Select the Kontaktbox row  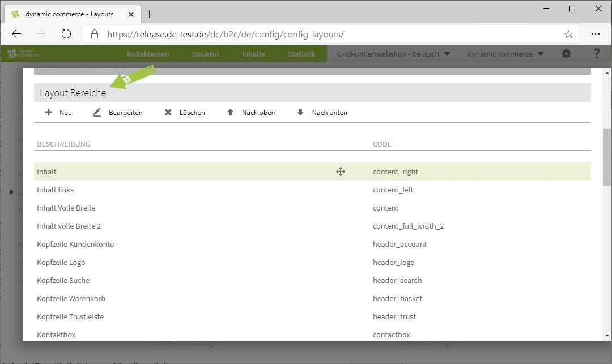point(312,335)
